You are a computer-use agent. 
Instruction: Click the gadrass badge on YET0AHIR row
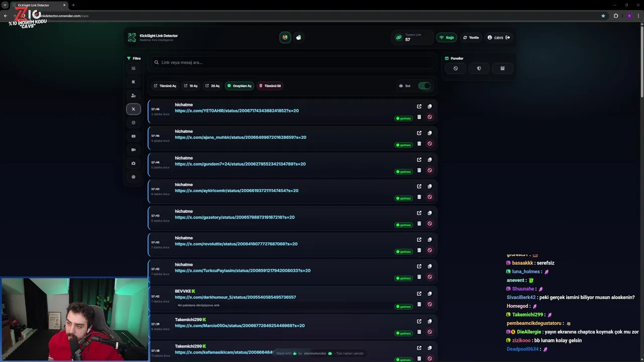(404, 119)
